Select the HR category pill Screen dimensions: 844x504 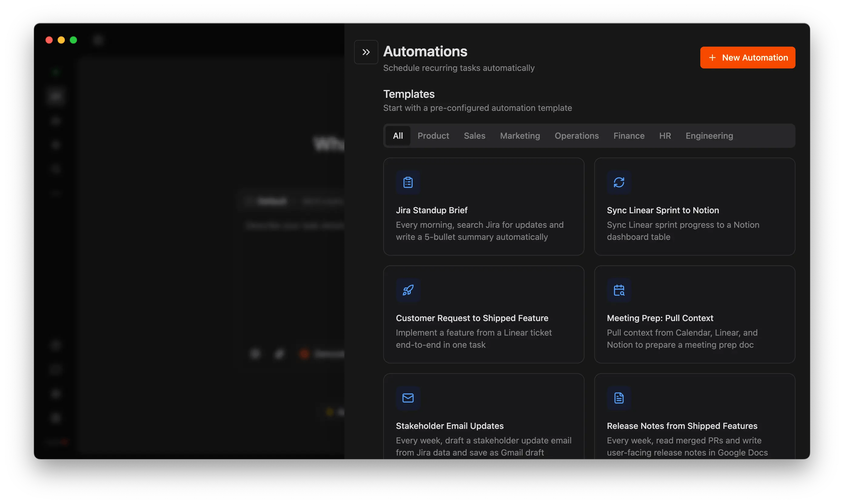pos(665,135)
